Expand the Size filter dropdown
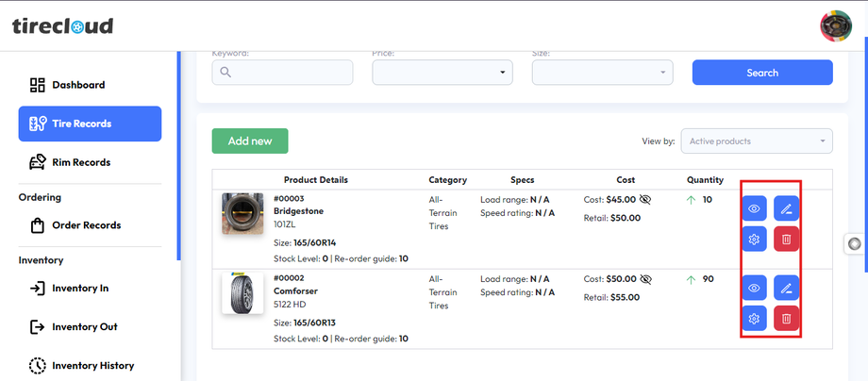The width and height of the screenshot is (868, 381). point(602,73)
